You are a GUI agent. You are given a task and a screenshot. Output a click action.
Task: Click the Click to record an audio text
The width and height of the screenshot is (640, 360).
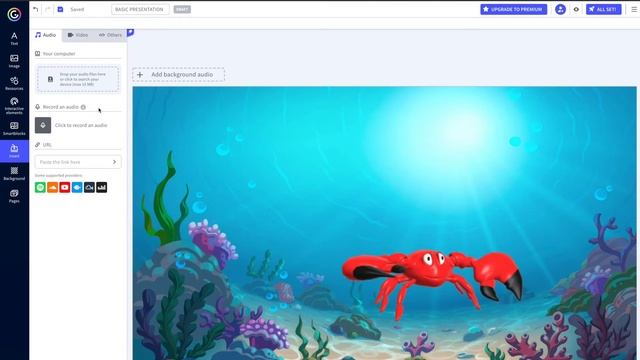click(x=81, y=125)
